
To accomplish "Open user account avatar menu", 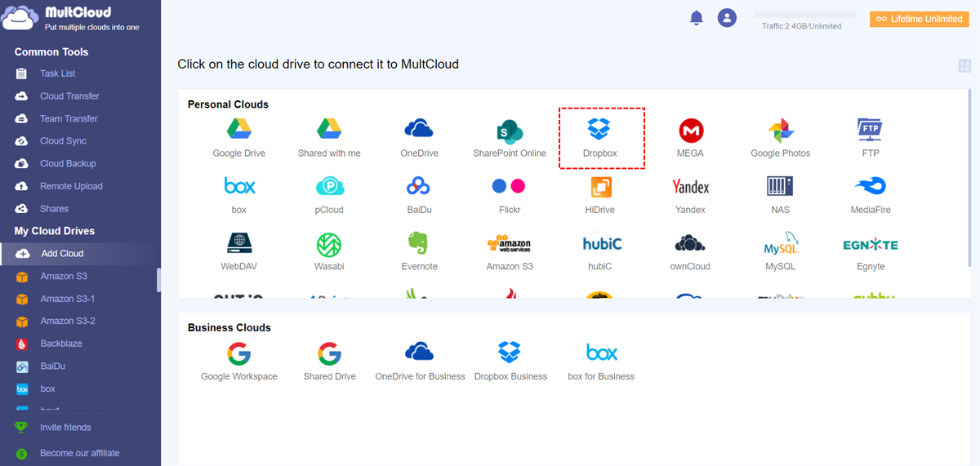I will click(727, 18).
